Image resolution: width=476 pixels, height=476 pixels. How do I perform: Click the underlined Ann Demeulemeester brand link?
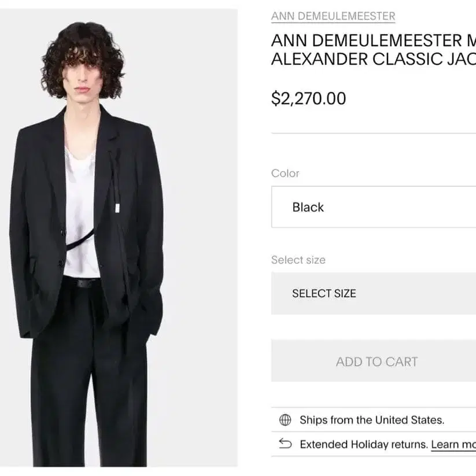(333, 16)
